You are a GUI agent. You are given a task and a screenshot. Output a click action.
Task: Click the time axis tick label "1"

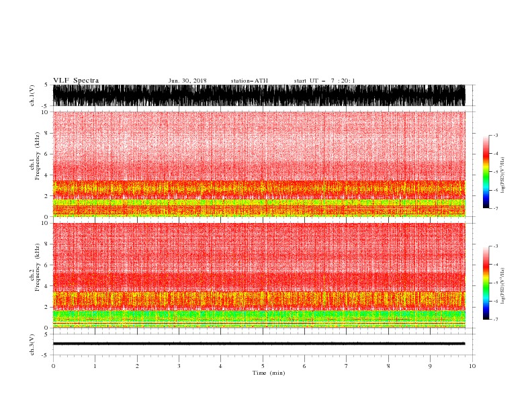coord(95,366)
